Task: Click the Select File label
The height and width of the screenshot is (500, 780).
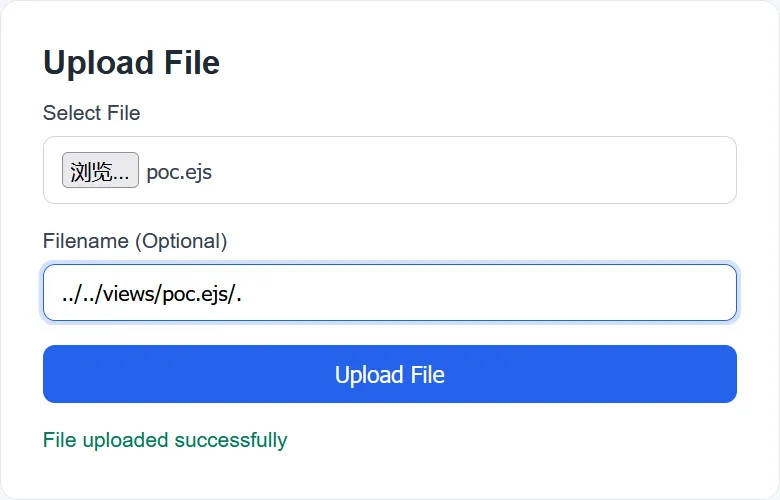Action: (x=91, y=113)
